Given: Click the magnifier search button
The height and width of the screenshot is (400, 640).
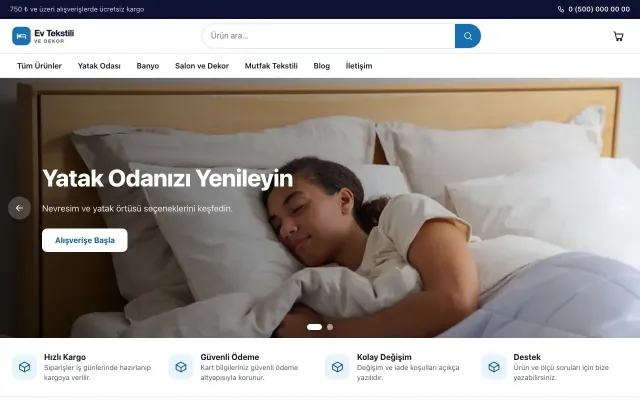Looking at the screenshot, I should coord(468,36).
